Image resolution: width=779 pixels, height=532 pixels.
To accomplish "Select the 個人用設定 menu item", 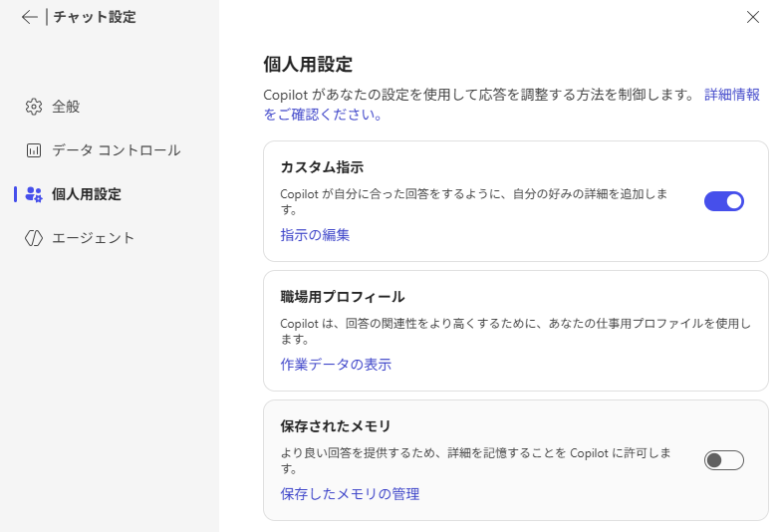I will point(87,194).
